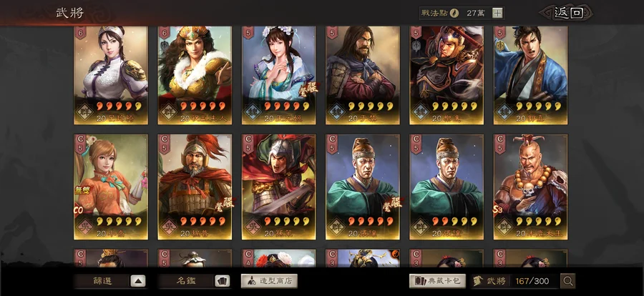Click the 魏 faction emblem on 于禁 card
The image size is (644, 296).
(335, 110)
